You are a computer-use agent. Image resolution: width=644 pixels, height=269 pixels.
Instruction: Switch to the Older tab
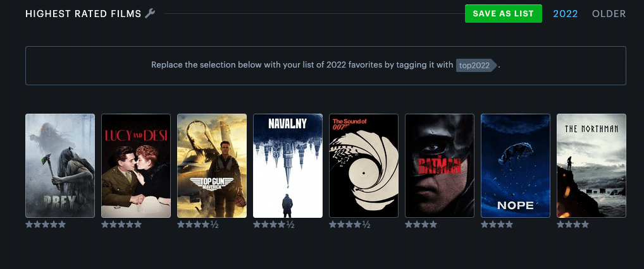tap(609, 13)
